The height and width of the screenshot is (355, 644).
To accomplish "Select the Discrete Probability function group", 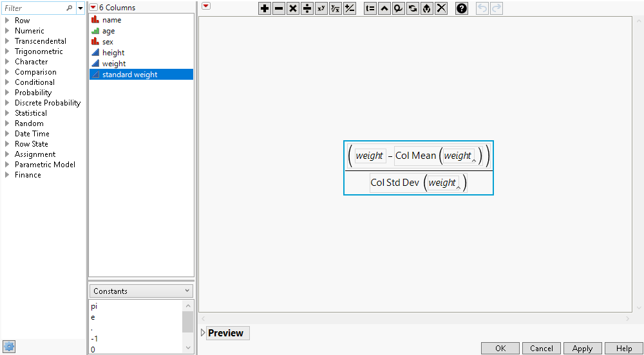I will [x=48, y=103].
